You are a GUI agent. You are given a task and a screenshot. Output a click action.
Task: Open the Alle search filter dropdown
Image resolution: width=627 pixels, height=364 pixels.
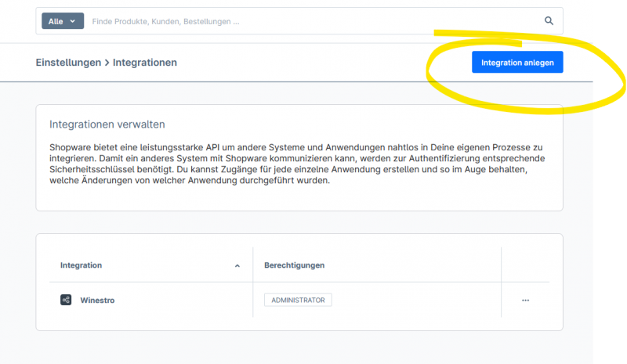tap(62, 21)
